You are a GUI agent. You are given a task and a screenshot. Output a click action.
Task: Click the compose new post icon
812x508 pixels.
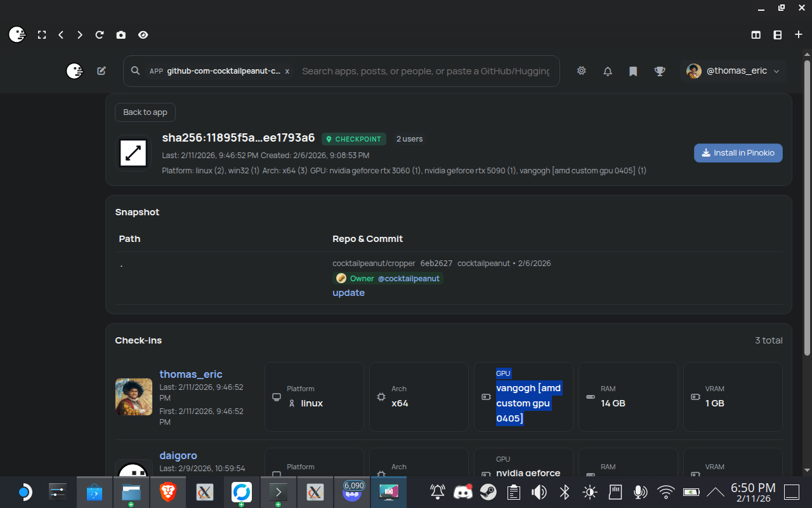[x=101, y=71]
